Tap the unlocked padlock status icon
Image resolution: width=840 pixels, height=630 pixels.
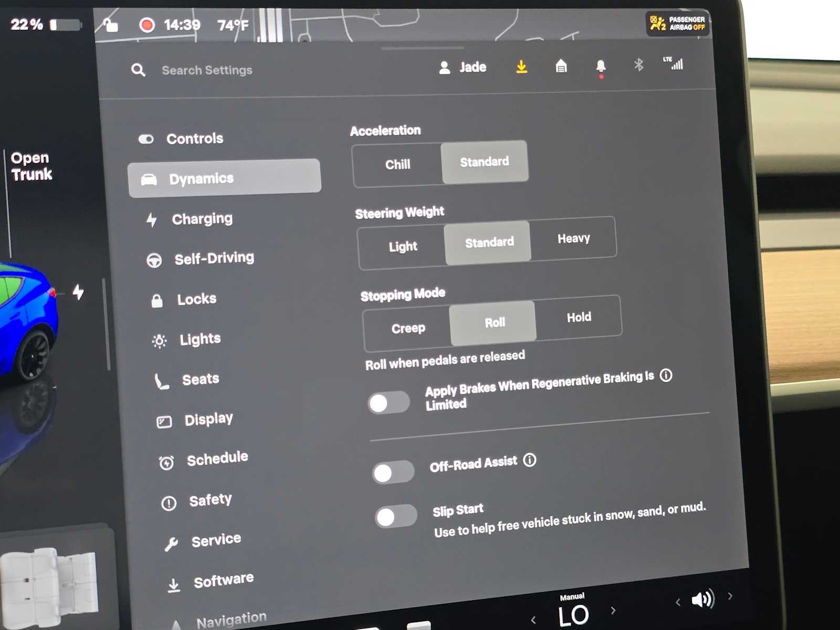pyautogui.click(x=110, y=25)
